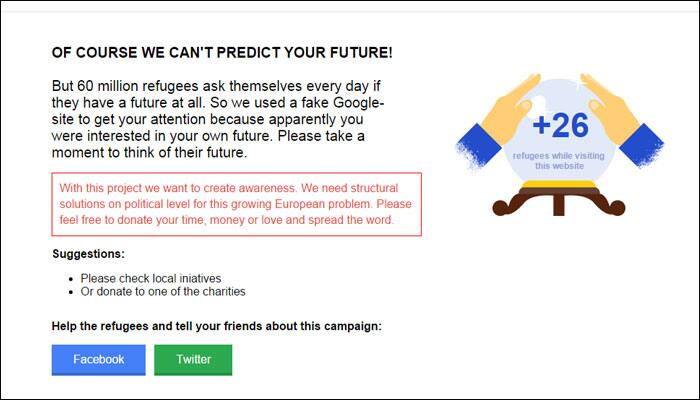Click the +26 counter inside crystal ball
This screenshot has width=700, height=400.
pyautogui.click(x=560, y=125)
